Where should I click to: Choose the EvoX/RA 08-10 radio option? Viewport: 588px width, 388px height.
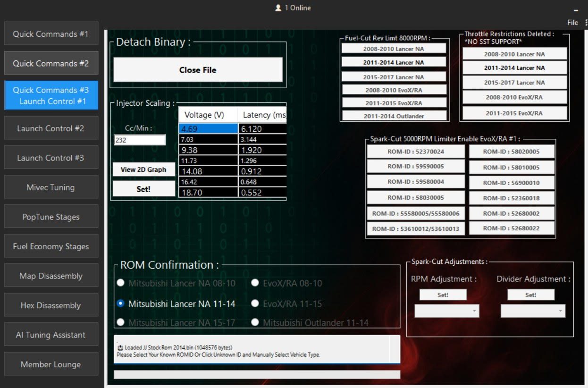pyautogui.click(x=255, y=283)
